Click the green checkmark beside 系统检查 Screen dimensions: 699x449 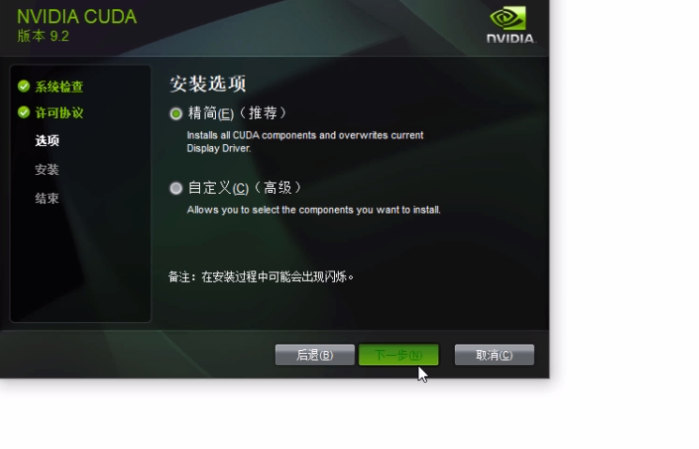[x=24, y=86]
